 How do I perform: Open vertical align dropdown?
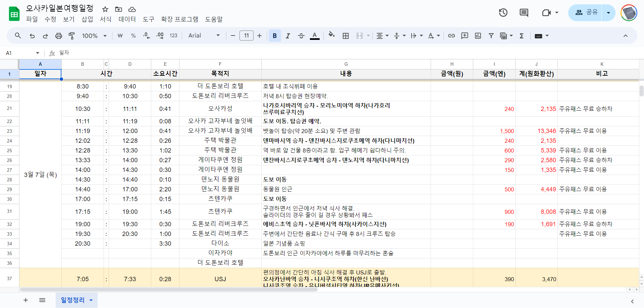(399, 36)
